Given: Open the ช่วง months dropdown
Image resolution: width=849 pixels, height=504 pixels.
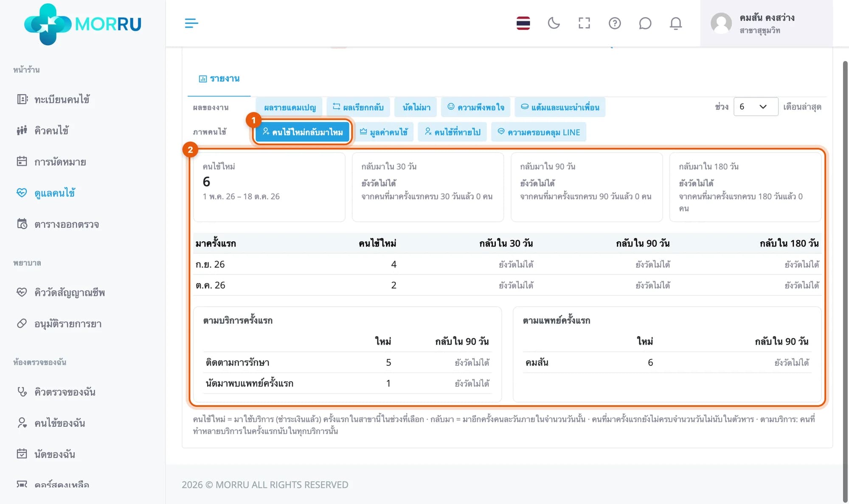Looking at the screenshot, I should pyautogui.click(x=756, y=107).
